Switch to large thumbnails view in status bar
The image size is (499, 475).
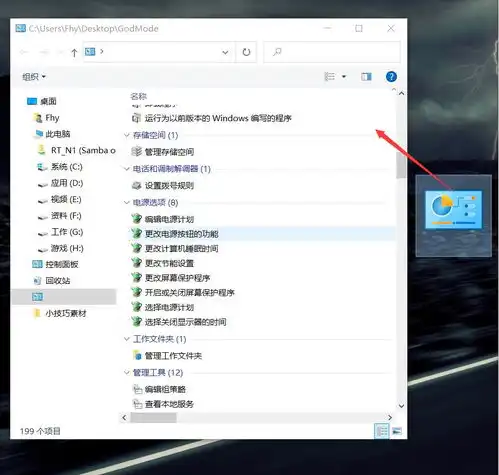coord(397,431)
